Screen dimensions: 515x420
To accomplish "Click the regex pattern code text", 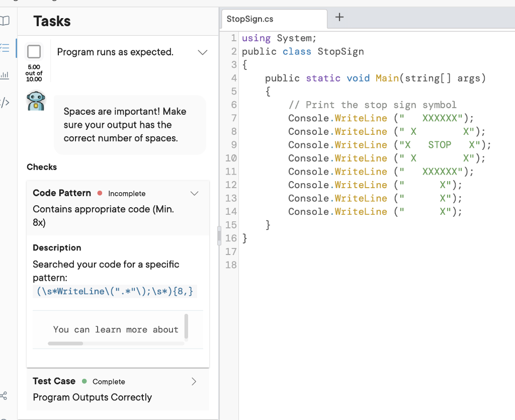I will [115, 291].
